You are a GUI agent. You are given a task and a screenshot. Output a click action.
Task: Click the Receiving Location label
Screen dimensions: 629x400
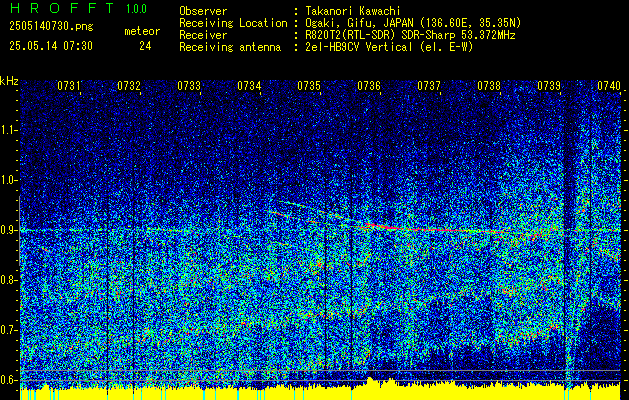coord(233,23)
